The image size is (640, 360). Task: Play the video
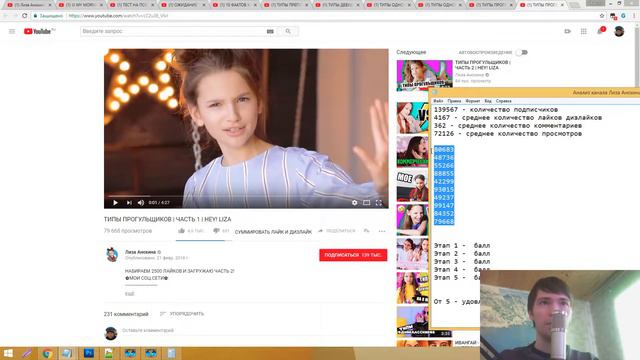[116, 202]
